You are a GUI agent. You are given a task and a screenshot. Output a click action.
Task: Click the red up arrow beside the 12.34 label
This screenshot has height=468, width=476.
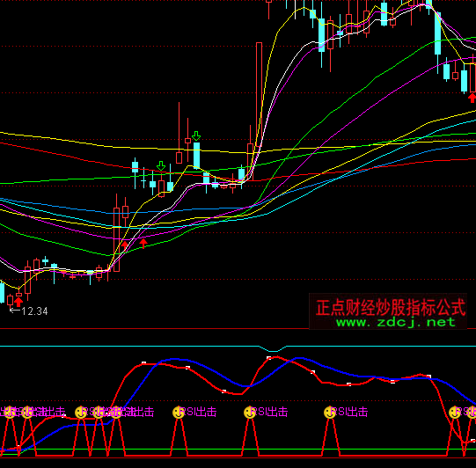click(x=18, y=302)
